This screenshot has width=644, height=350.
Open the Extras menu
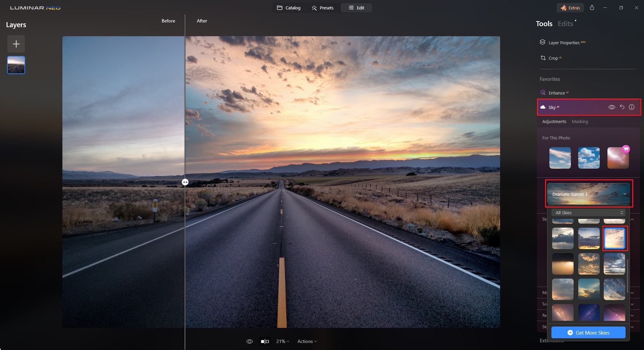(x=570, y=8)
